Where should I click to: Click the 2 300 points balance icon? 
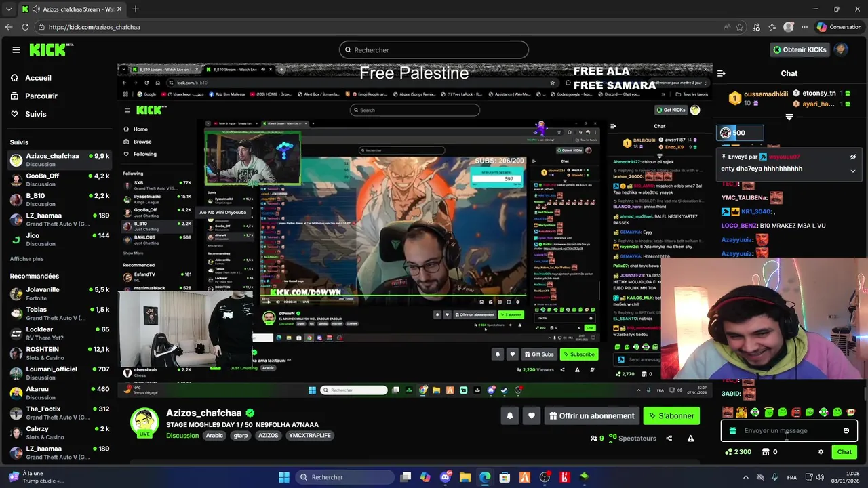click(x=729, y=452)
